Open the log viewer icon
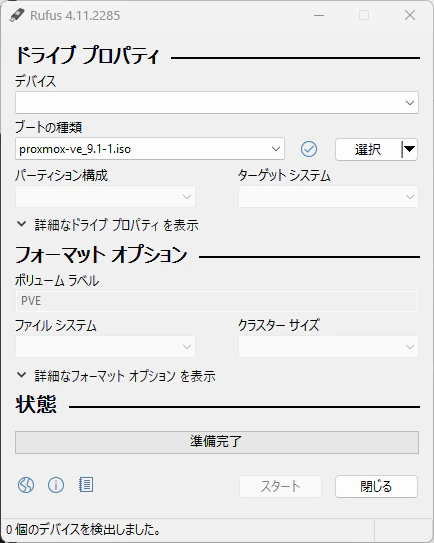This screenshot has height=543, width=434. 86,484
